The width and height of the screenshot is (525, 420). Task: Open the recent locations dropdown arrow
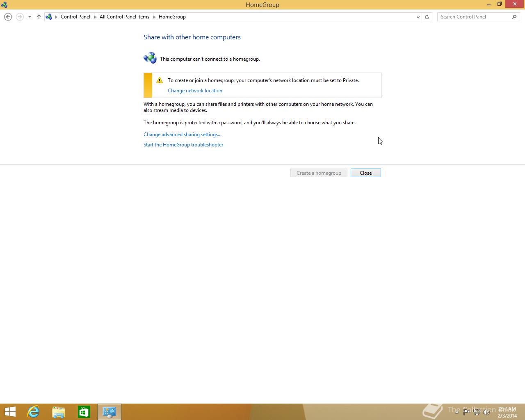(30, 17)
